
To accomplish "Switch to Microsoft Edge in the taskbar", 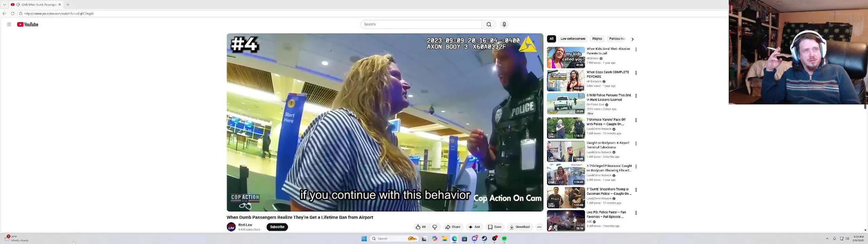I will coord(454,239).
